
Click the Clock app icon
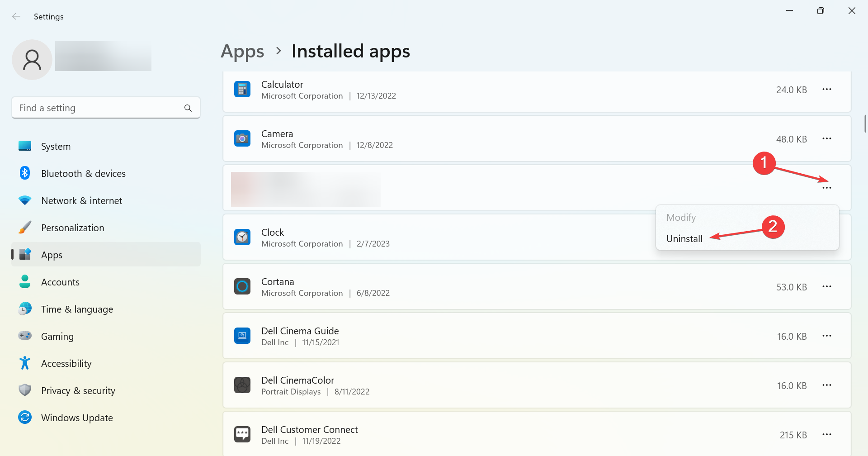pyautogui.click(x=242, y=237)
